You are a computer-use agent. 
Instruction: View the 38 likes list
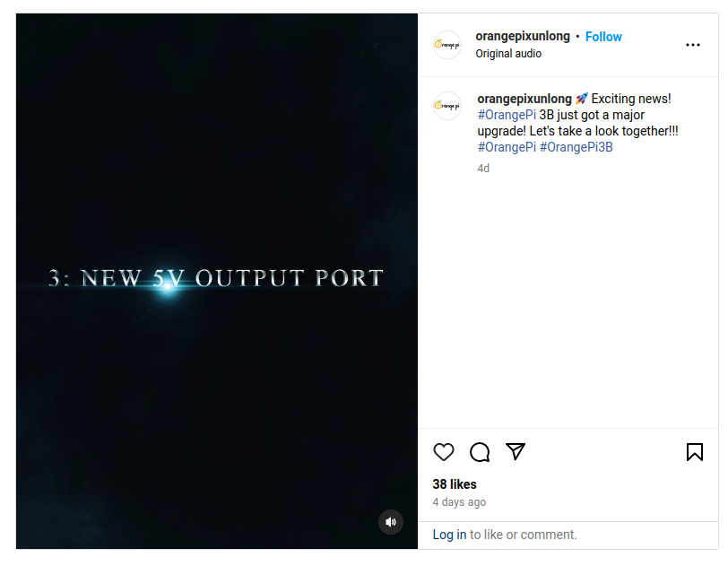(455, 484)
